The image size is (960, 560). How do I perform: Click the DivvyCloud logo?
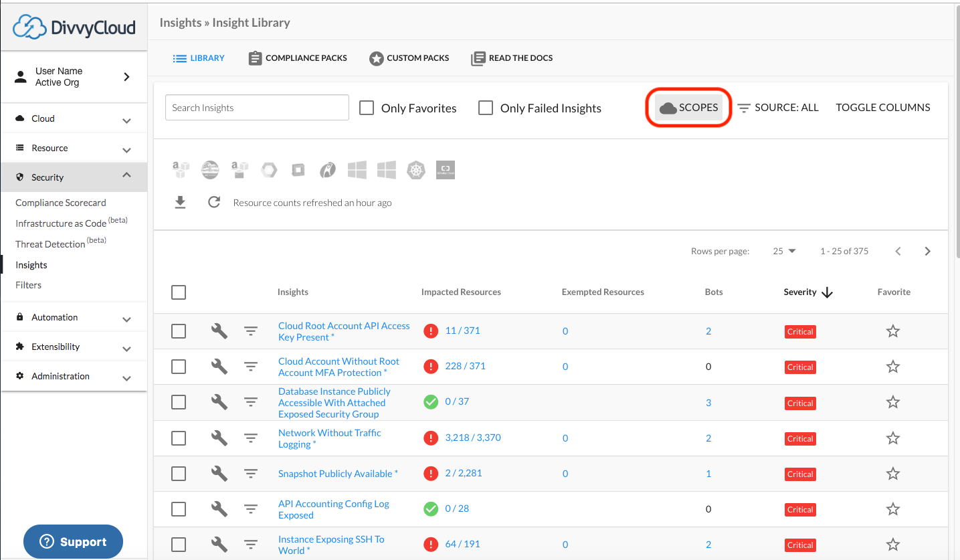74,27
